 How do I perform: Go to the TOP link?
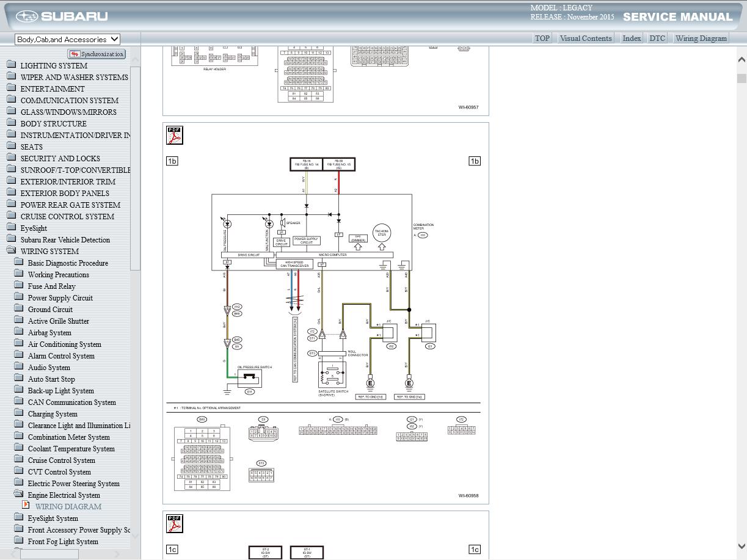[x=542, y=38]
